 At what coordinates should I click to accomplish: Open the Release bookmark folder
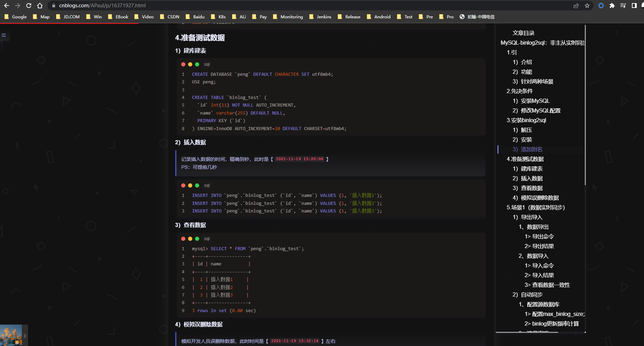(x=349, y=17)
